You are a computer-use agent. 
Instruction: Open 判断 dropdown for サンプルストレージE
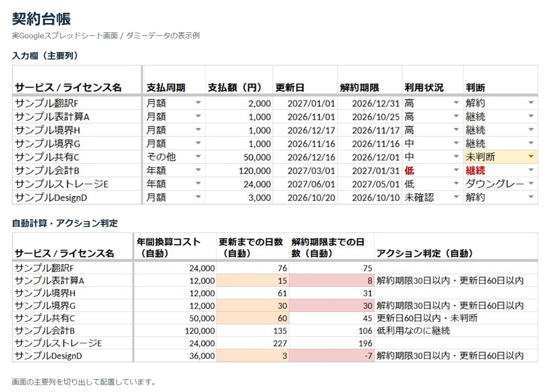pos(531,183)
